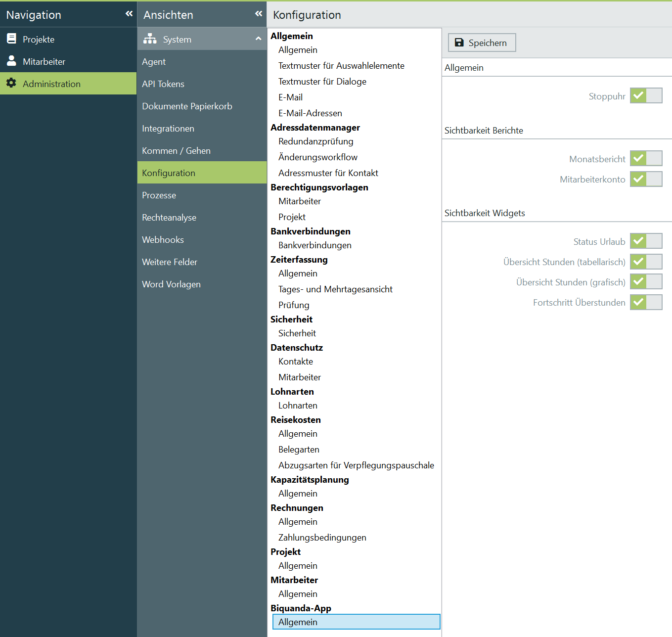Click the Projekte book icon
The image size is (672, 637).
point(11,39)
